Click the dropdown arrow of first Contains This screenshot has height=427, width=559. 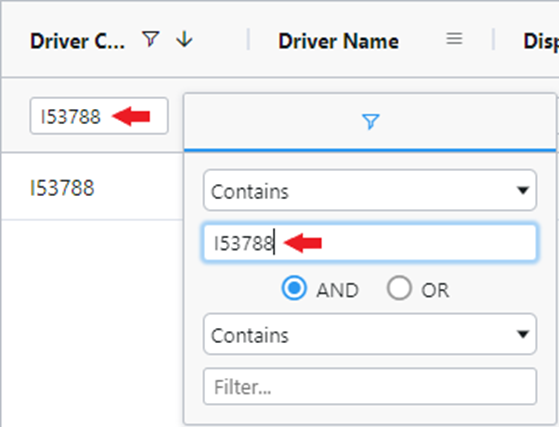(x=523, y=191)
